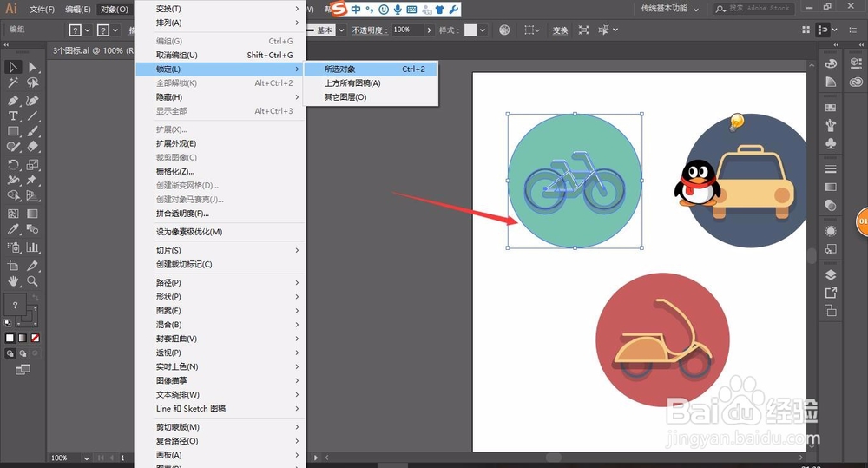The image size is (868, 468).
Task: Expand the 路径(P) submenu
Action: (x=220, y=282)
